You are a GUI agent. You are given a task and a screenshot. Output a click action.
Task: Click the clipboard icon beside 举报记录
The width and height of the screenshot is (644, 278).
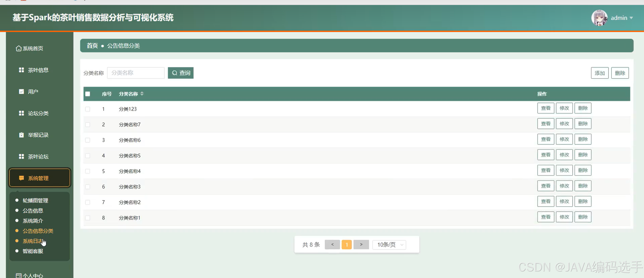click(22, 135)
